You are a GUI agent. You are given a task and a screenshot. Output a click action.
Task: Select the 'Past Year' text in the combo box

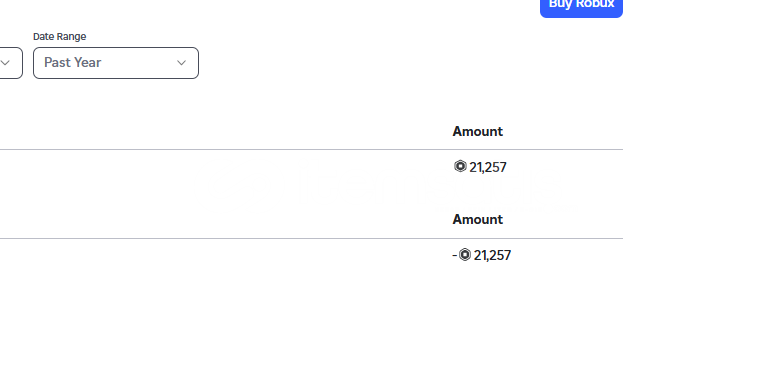tap(72, 62)
